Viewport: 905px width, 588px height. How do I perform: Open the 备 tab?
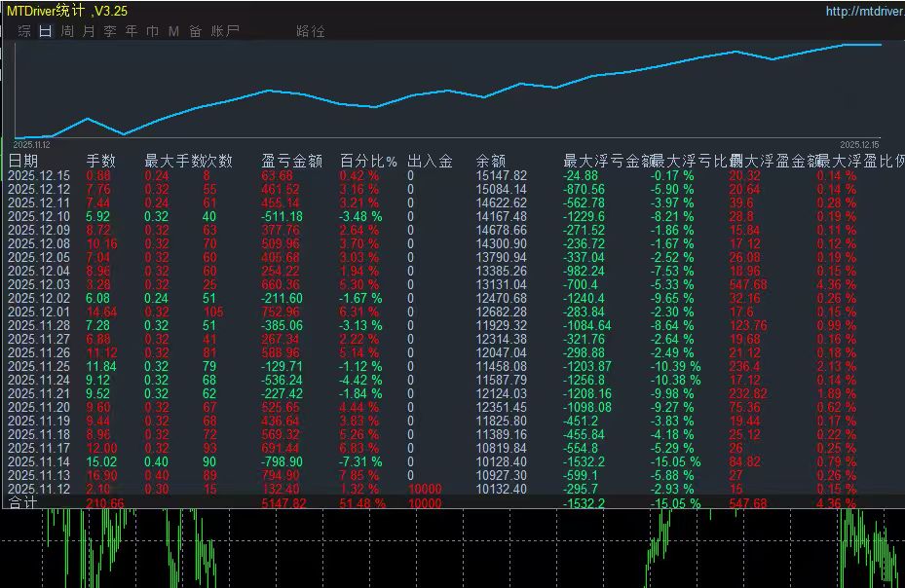(196, 31)
